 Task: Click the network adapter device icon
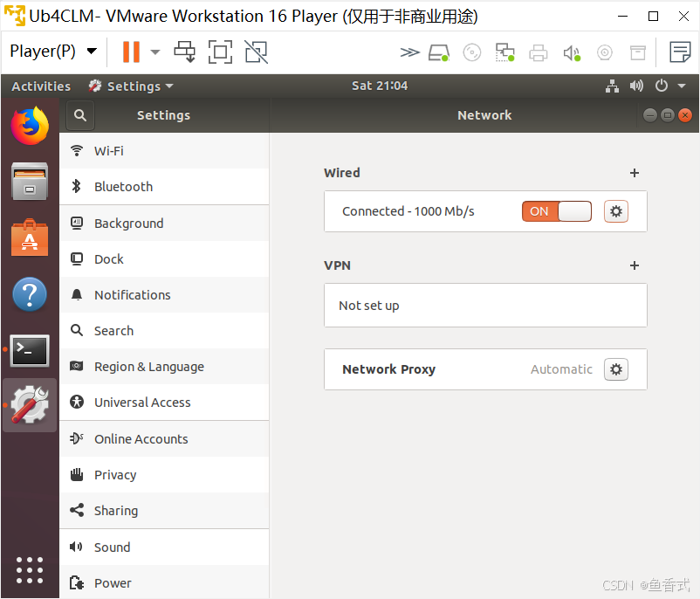(504, 52)
